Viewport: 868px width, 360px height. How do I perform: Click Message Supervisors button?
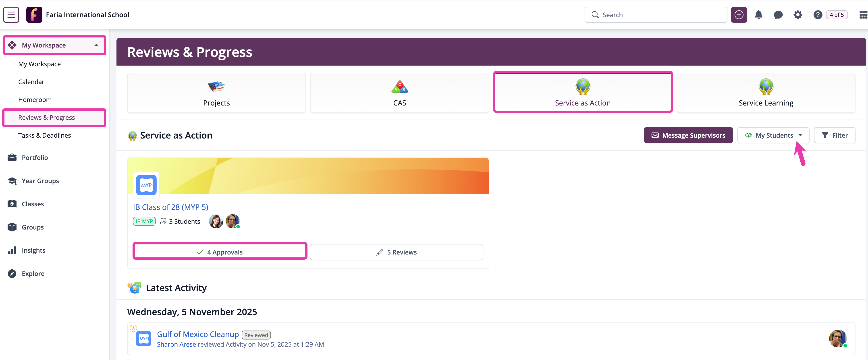[x=688, y=135]
